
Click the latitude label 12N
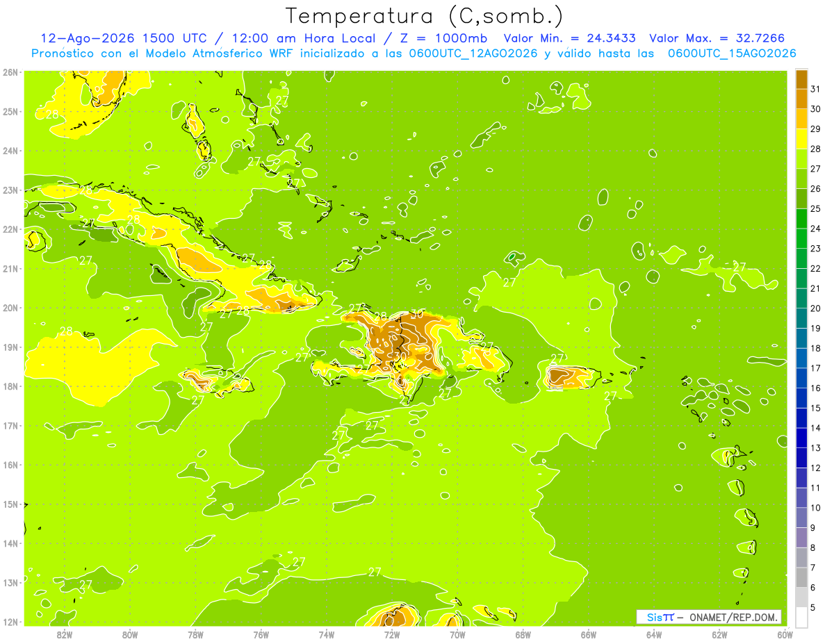(10, 622)
